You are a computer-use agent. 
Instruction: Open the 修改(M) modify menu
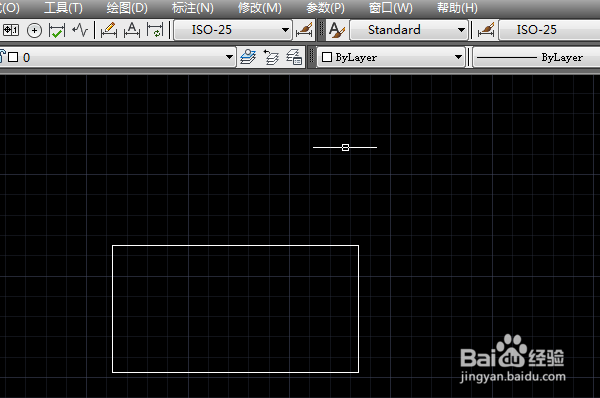259,8
